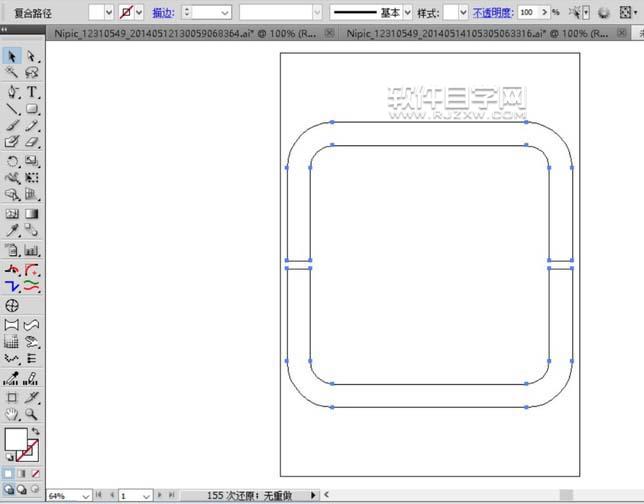Viewport: 644px width, 504px height.
Task: Open the brush definition 基本 dropdown
Action: coord(407,13)
